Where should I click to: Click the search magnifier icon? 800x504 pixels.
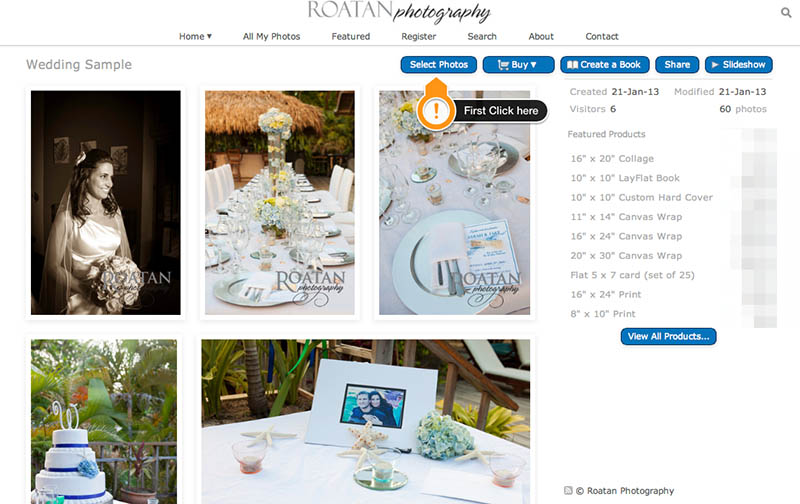[x=786, y=12]
